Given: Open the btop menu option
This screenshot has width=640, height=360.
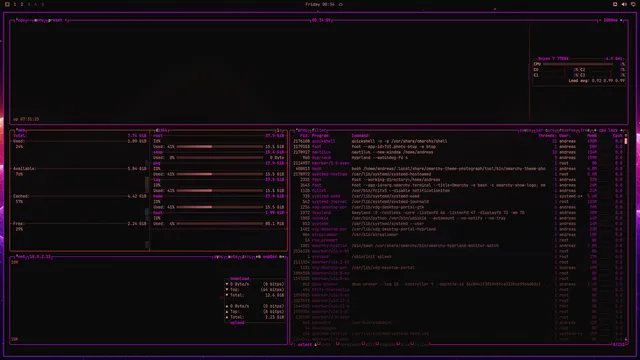Looking at the screenshot, I should [x=40, y=20].
